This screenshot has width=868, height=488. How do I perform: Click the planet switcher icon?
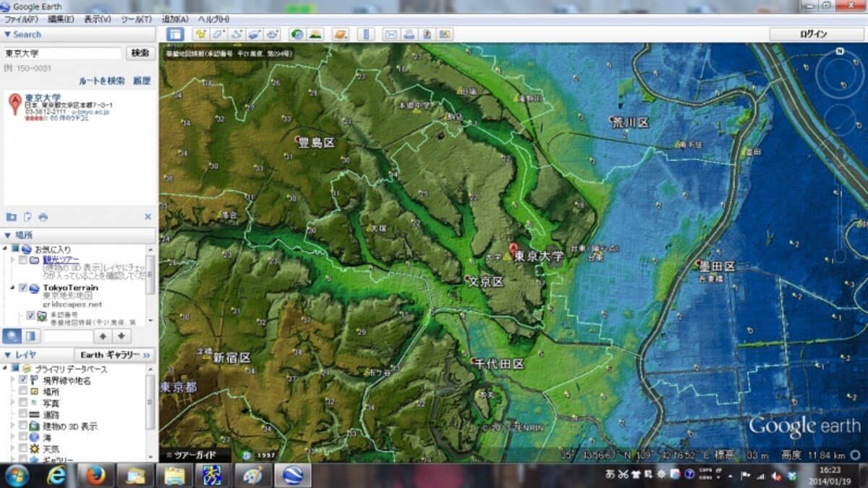coord(340,34)
